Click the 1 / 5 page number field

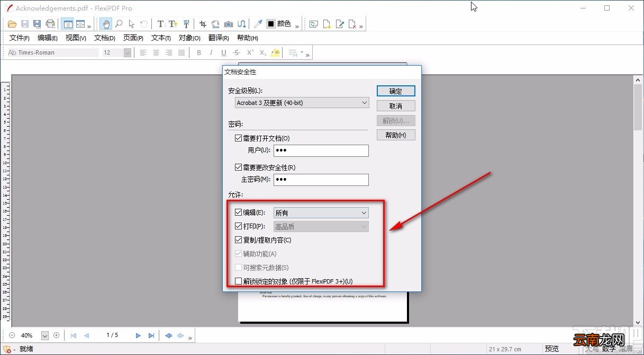(112, 335)
